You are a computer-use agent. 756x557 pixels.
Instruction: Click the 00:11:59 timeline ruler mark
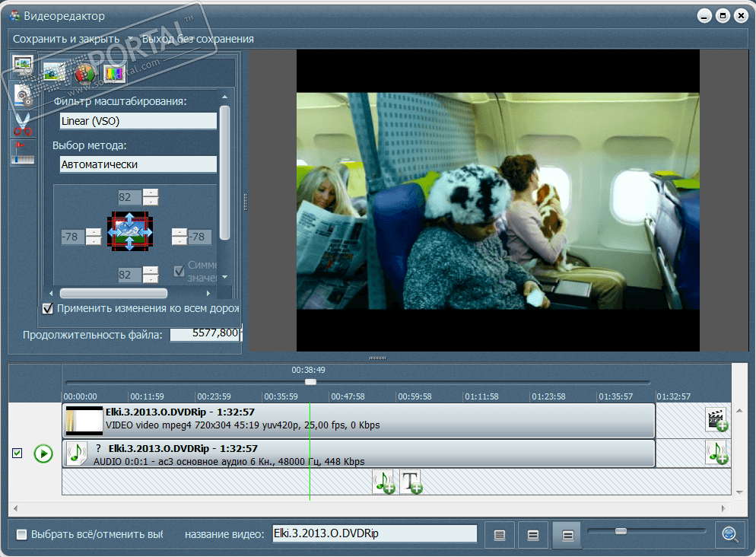coord(147,397)
